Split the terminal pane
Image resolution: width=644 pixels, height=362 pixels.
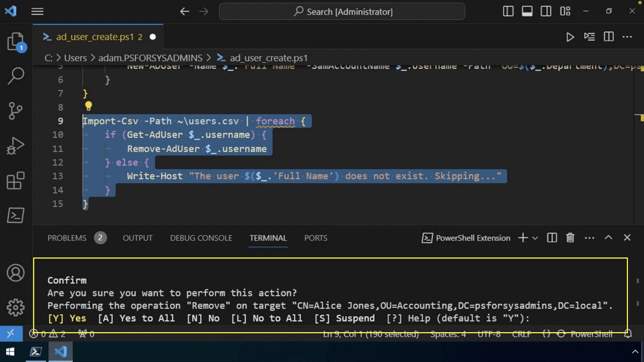pos(552,238)
